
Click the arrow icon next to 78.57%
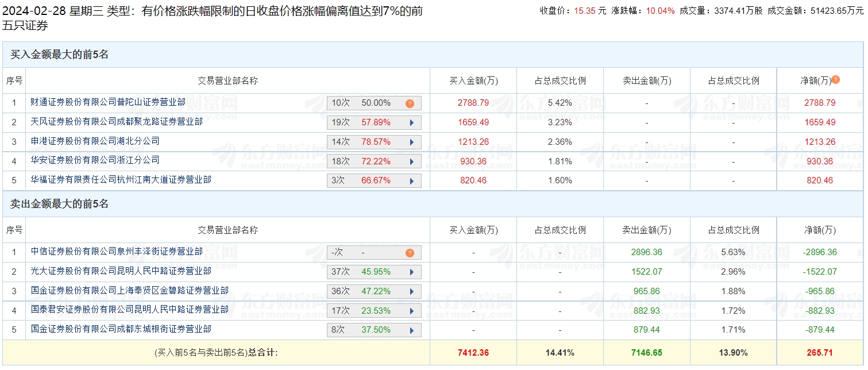pyautogui.click(x=411, y=142)
